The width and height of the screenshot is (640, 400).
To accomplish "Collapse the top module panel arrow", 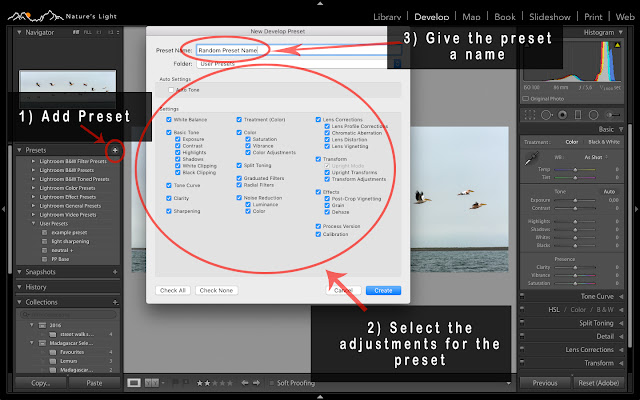I will 320,3.
